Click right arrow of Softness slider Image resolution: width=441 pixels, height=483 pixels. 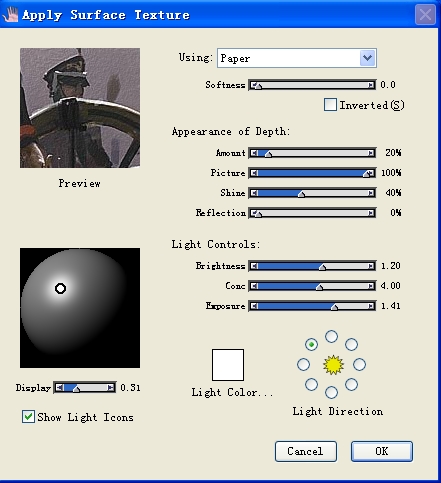(371, 85)
